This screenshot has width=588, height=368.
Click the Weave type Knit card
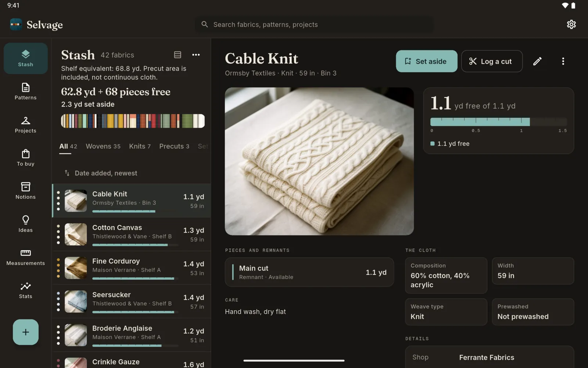pyautogui.click(x=446, y=312)
